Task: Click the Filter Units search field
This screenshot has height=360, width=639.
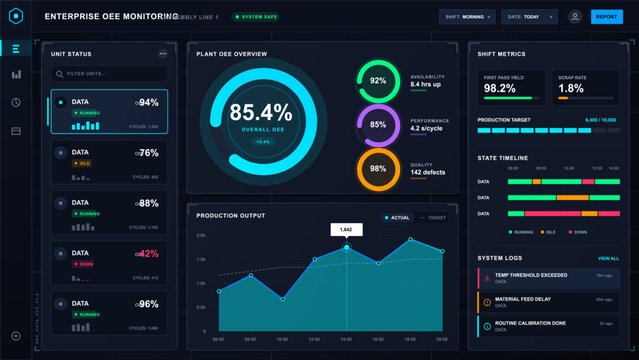Action: pyautogui.click(x=109, y=74)
